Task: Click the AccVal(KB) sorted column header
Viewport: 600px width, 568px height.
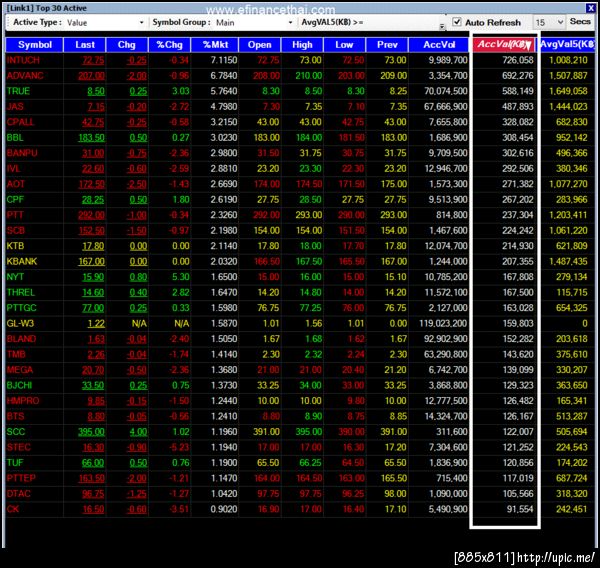Action: coord(504,45)
